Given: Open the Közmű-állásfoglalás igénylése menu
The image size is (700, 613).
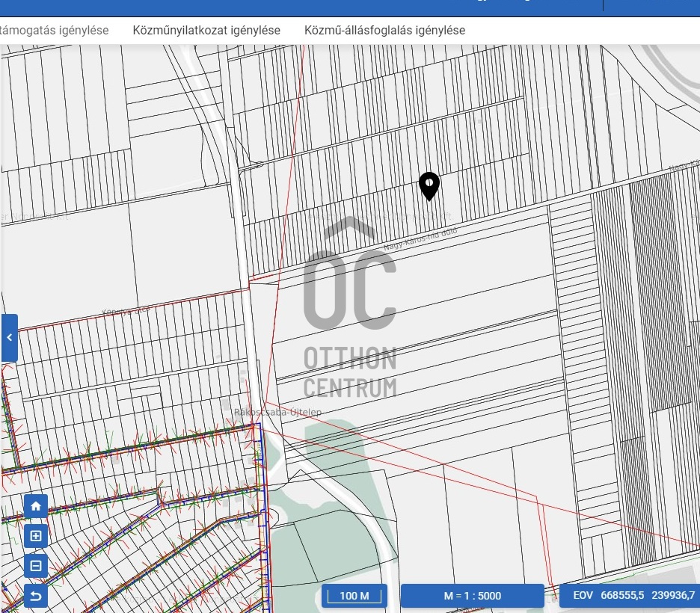Looking at the screenshot, I should pos(384,31).
